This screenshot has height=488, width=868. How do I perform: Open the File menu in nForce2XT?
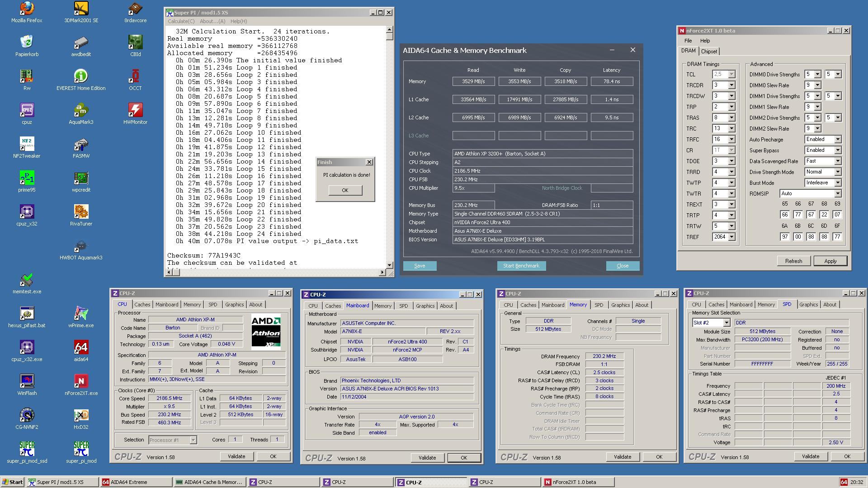[688, 41]
